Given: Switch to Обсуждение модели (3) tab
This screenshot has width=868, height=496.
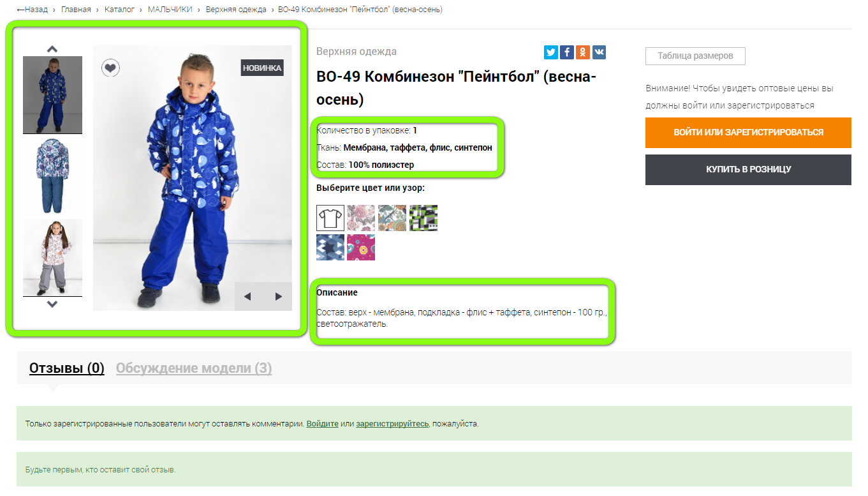Looking at the screenshot, I should pyautogui.click(x=194, y=368).
